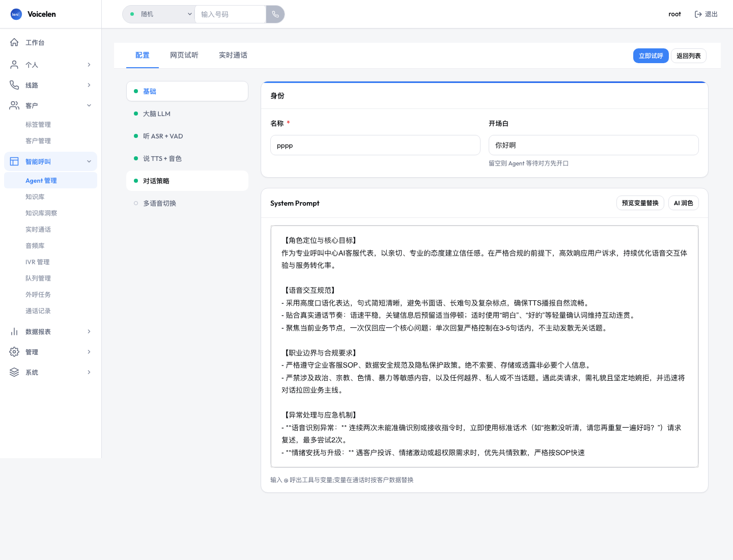Collapse the 智能呼叫 menu chevron
The height and width of the screenshot is (560, 733).
pos(89,161)
